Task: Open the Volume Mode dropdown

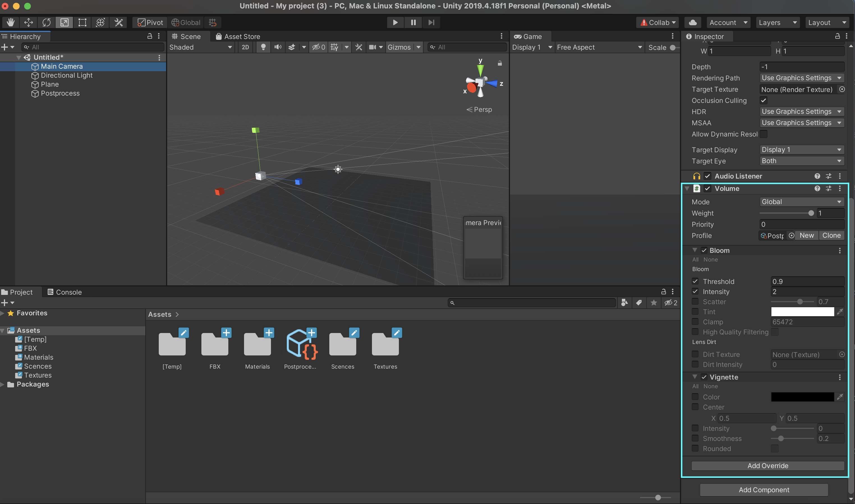Action: pos(801,202)
